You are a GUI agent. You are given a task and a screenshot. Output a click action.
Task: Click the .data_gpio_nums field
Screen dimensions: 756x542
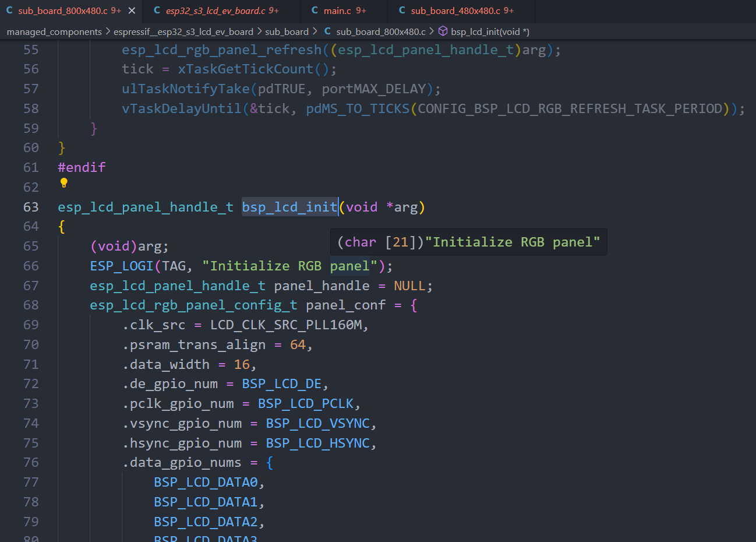(182, 462)
